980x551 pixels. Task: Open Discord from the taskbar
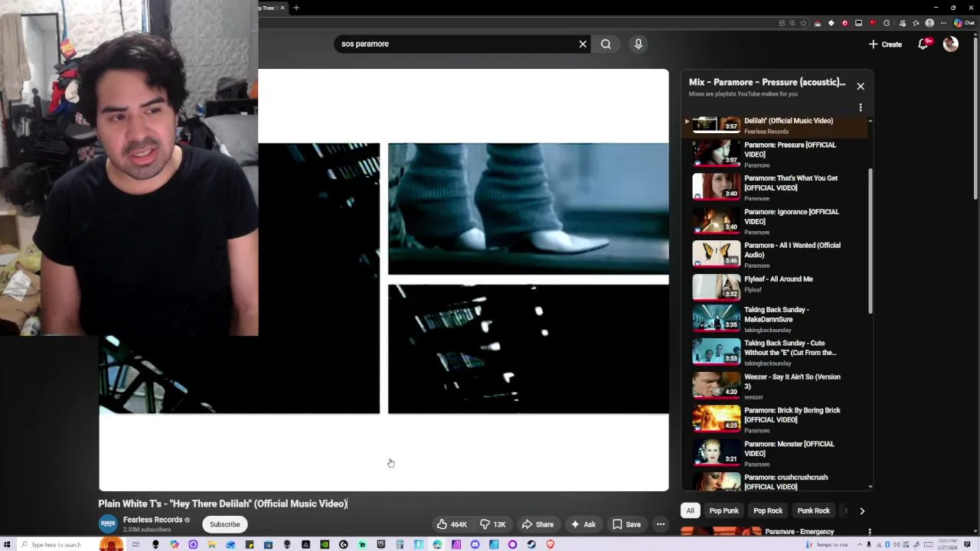click(475, 544)
